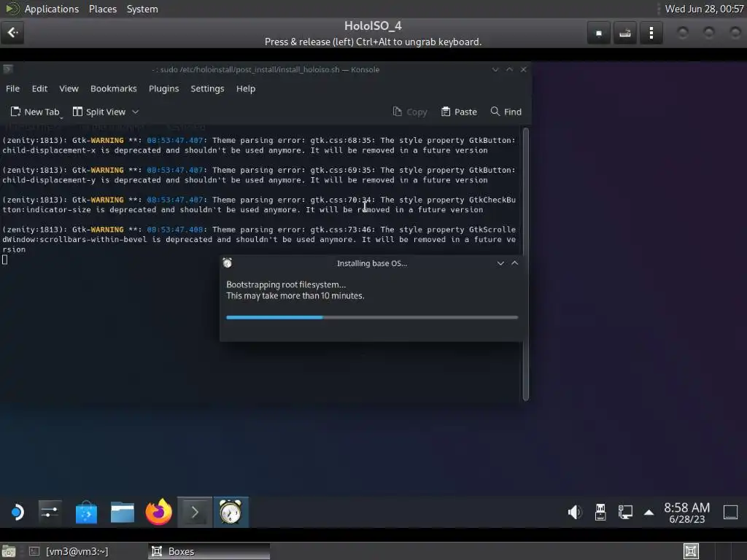The image size is (747, 560).
Task: Click the bootstrapping progress bar
Action: tap(372, 317)
